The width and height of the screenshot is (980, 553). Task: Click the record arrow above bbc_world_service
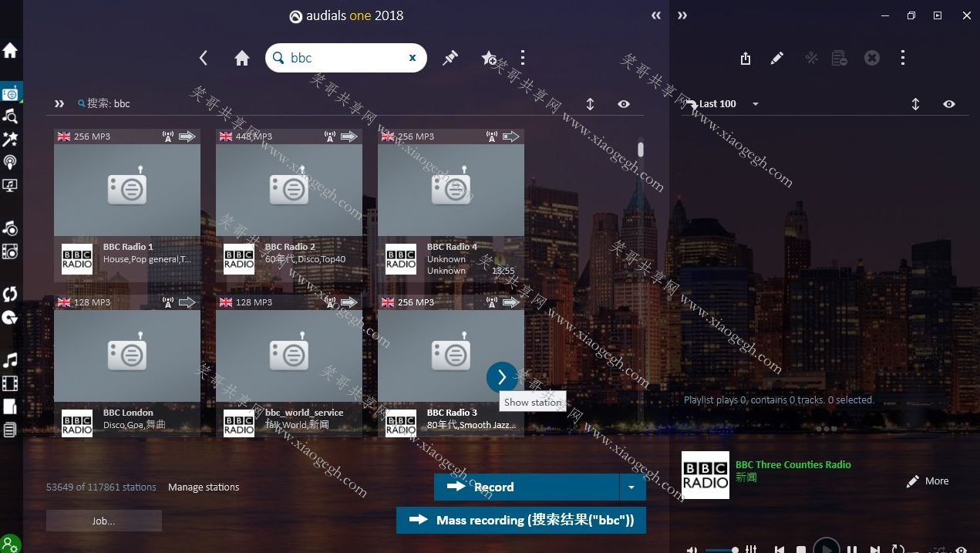pos(349,302)
